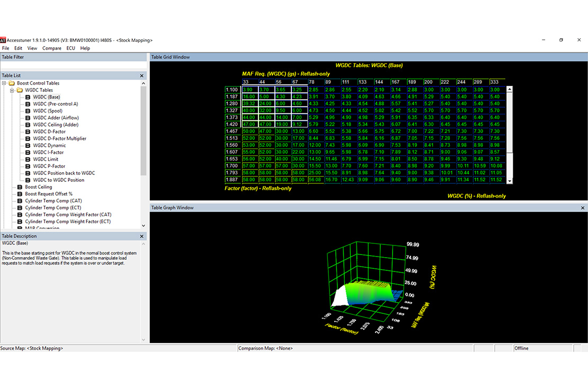Select row header 1.100
588x387 pixels.
[232, 90]
